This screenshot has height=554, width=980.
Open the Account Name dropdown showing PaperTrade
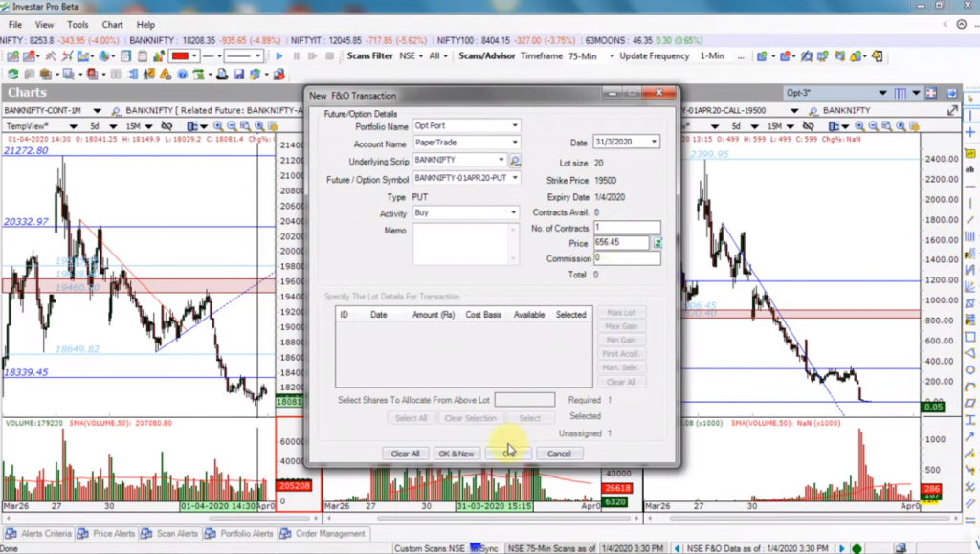[x=515, y=143]
